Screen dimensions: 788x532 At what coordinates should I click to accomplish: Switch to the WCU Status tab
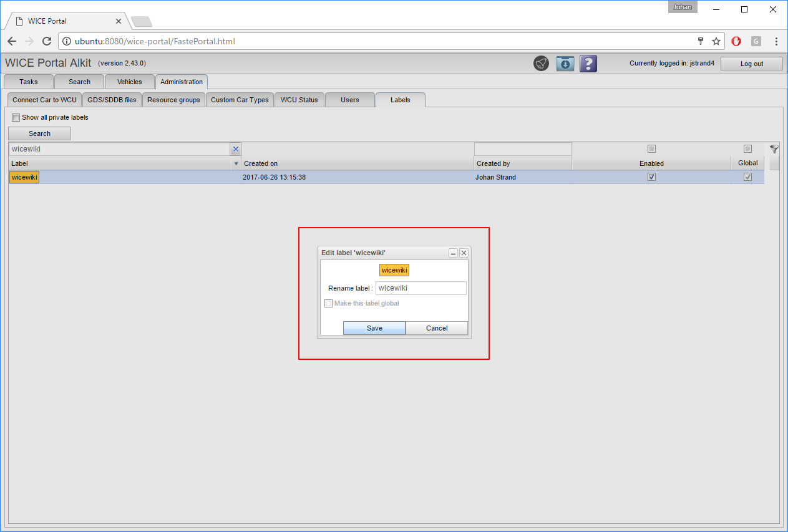point(299,100)
